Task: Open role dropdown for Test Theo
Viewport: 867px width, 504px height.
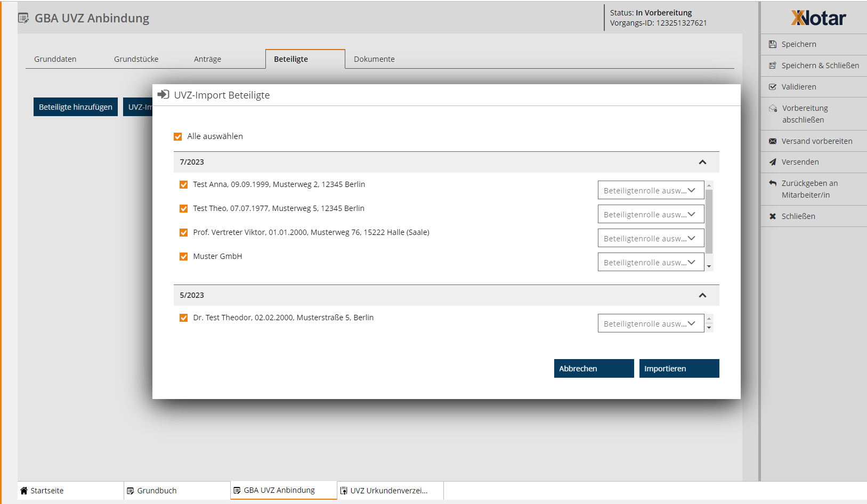Action: tap(651, 214)
